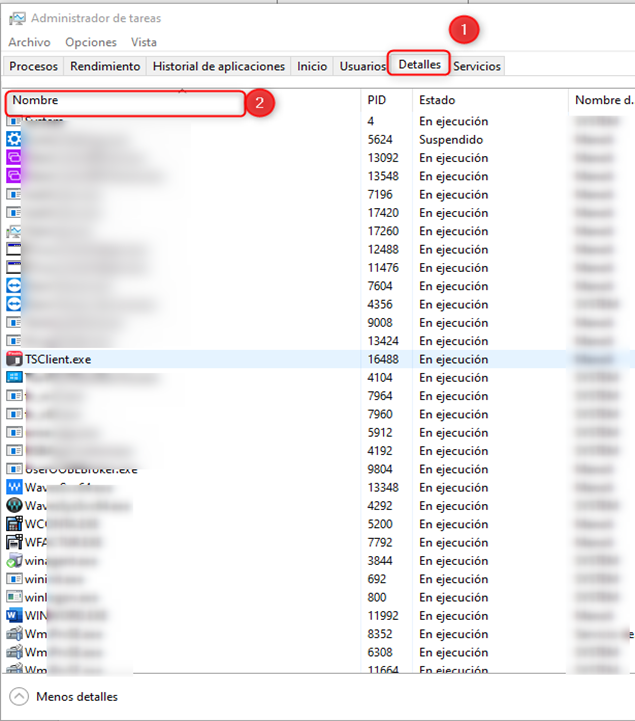Image resolution: width=635 pixels, height=721 pixels.
Task: Open the Vista menu
Action: tap(144, 42)
